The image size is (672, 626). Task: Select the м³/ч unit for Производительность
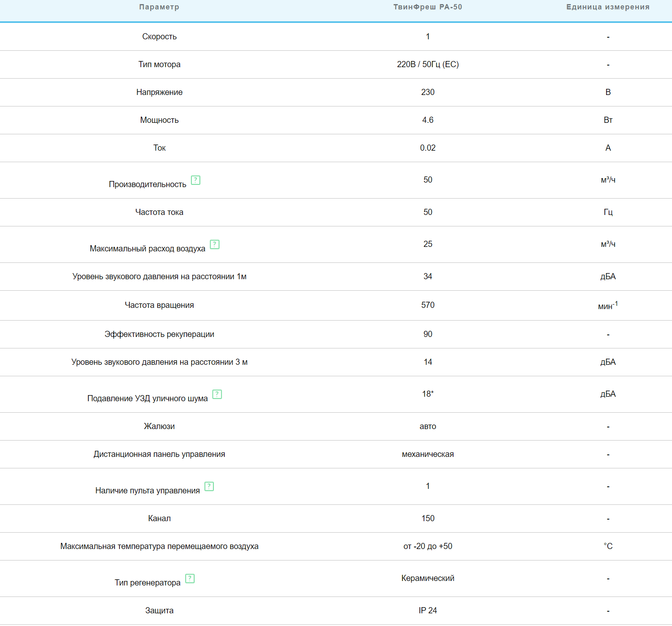coord(608,180)
